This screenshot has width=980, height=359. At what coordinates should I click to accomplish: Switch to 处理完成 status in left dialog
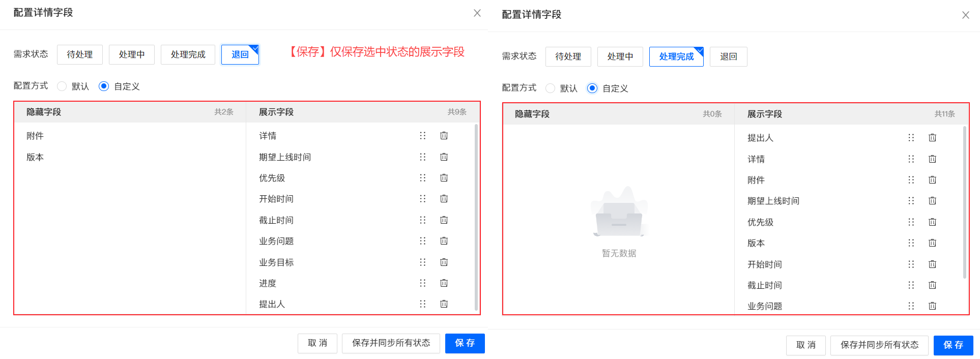coord(188,54)
